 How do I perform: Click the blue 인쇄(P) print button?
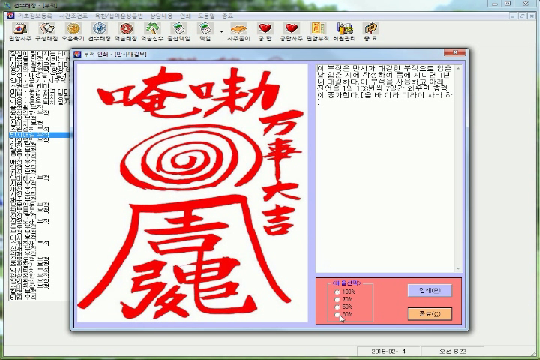[x=430, y=290]
